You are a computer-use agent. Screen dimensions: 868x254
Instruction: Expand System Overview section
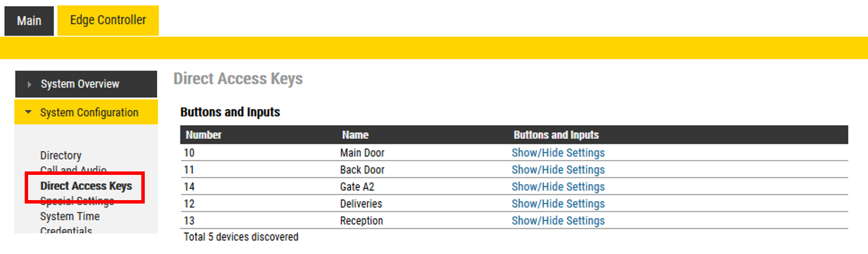(80, 84)
